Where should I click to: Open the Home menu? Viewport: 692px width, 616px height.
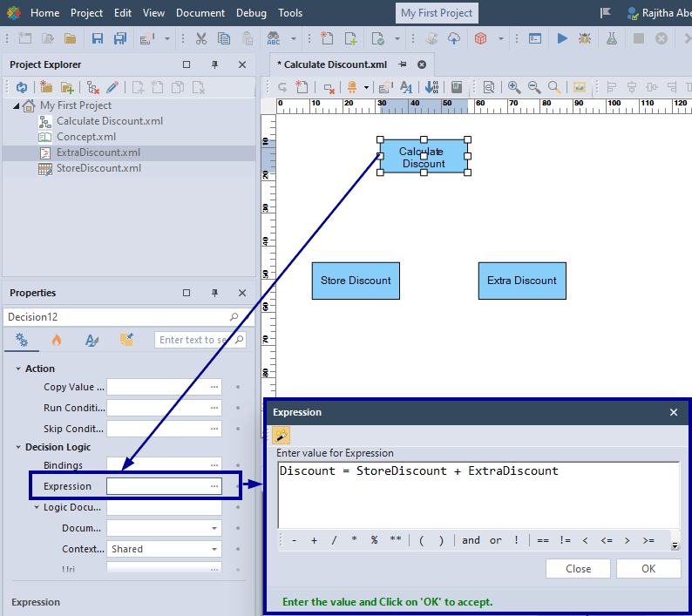[45, 13]
